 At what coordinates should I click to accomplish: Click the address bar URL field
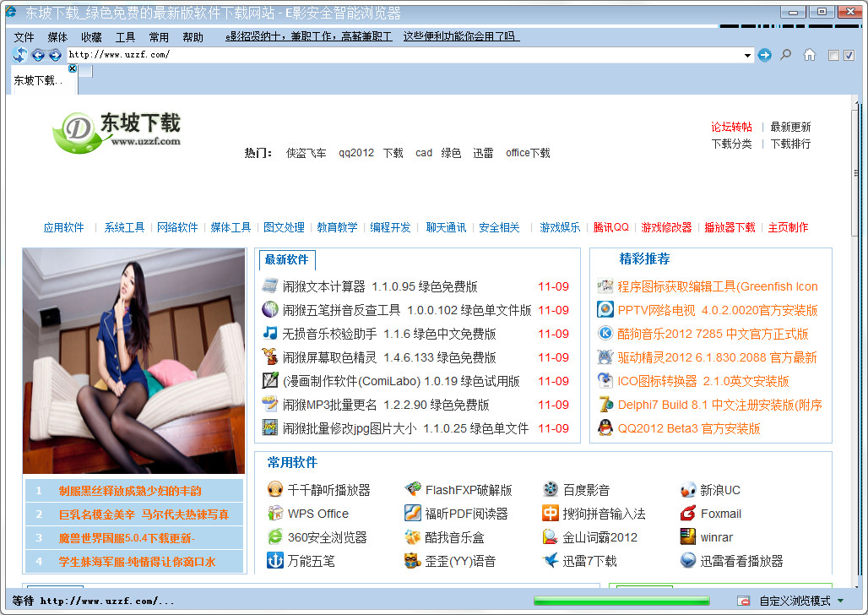click(x=404, y=55)
